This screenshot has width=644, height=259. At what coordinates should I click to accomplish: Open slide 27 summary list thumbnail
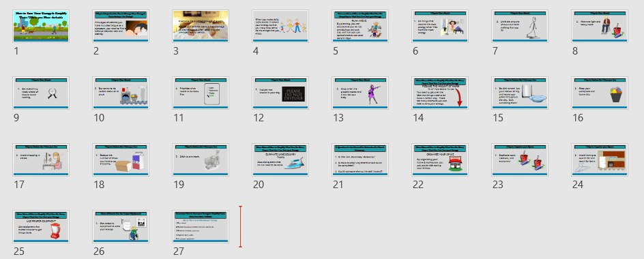(x=201, y=226)
